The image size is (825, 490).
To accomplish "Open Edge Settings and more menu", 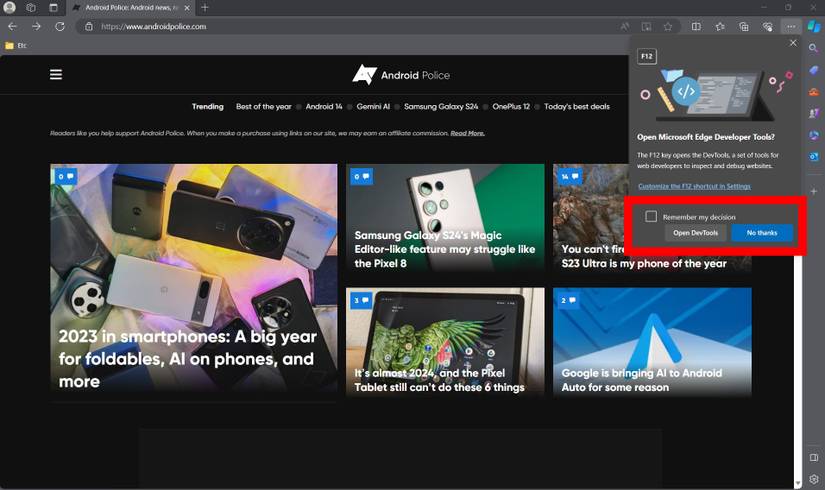I will pyautogui.click(x=792, y=26).
